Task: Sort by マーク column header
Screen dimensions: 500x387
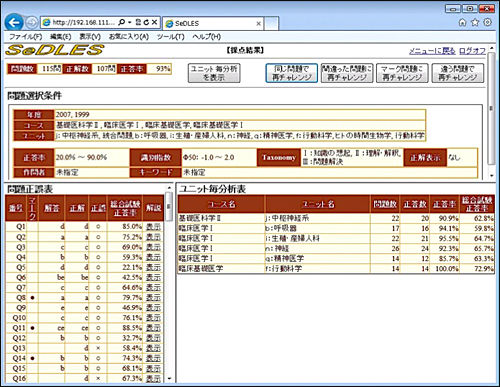Action: tap(32, 208)
